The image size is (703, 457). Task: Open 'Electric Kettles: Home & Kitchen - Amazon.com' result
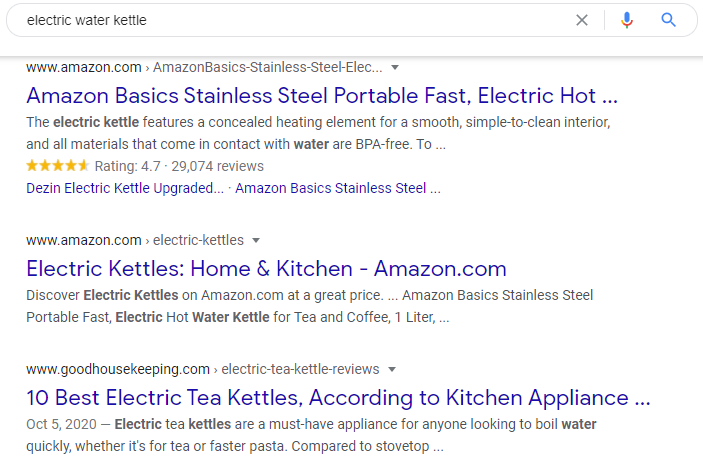[x=266, y=269]
